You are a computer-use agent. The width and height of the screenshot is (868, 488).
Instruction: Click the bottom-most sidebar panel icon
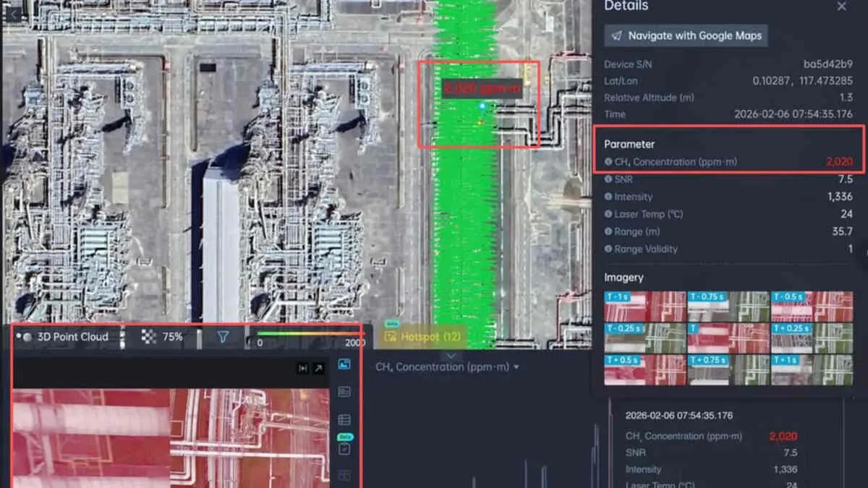(344, 476)
